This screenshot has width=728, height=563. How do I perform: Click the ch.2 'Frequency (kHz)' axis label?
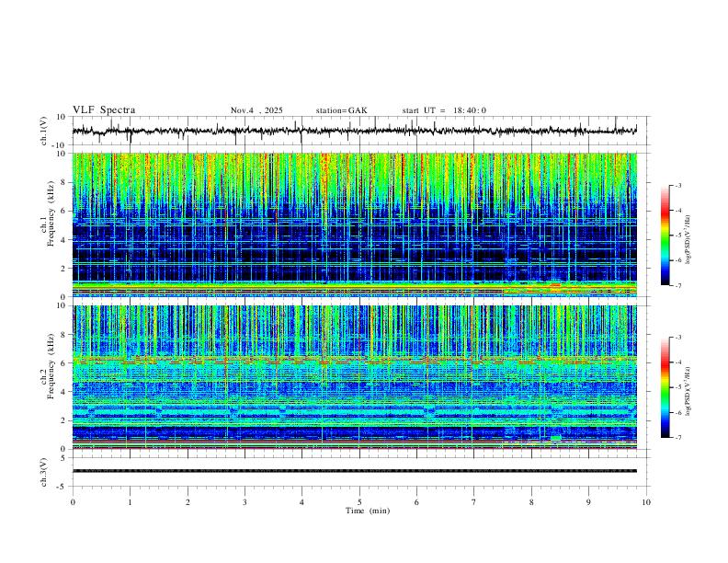[x=51, y=366]
